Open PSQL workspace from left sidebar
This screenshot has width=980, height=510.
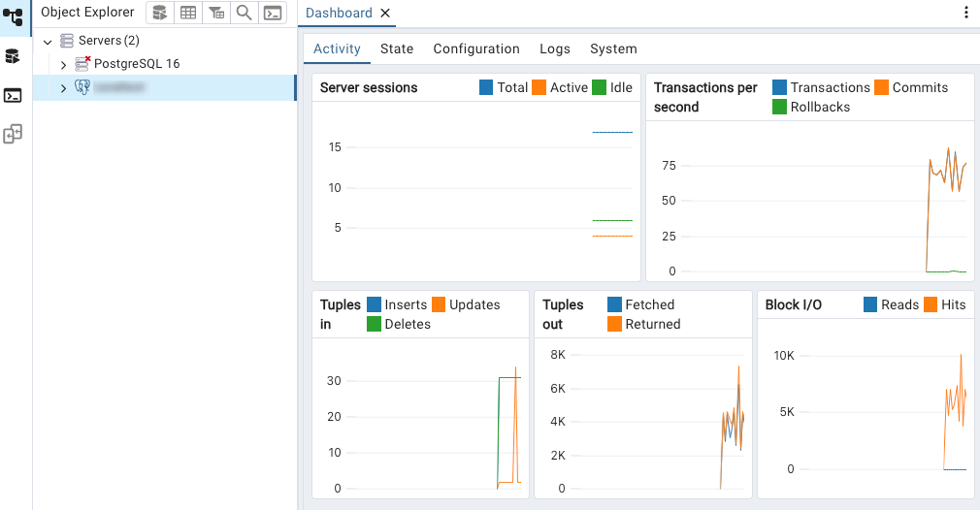click(13, 95)
